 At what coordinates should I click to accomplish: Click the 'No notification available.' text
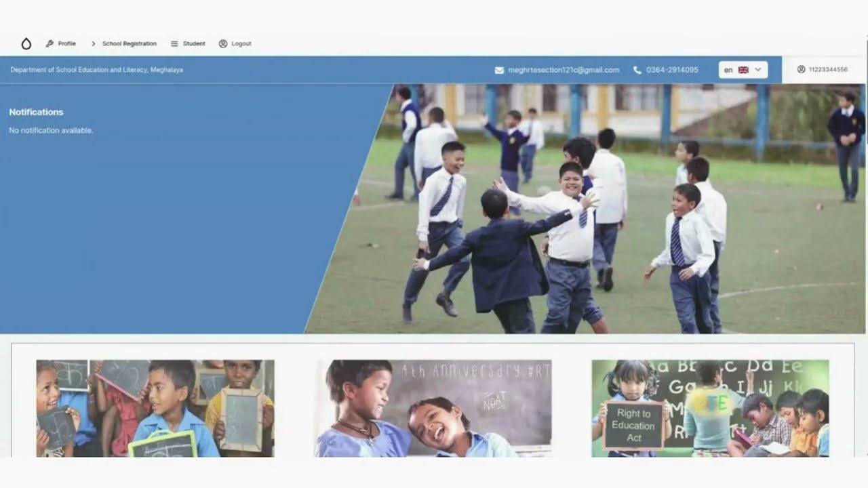[51, 130]
